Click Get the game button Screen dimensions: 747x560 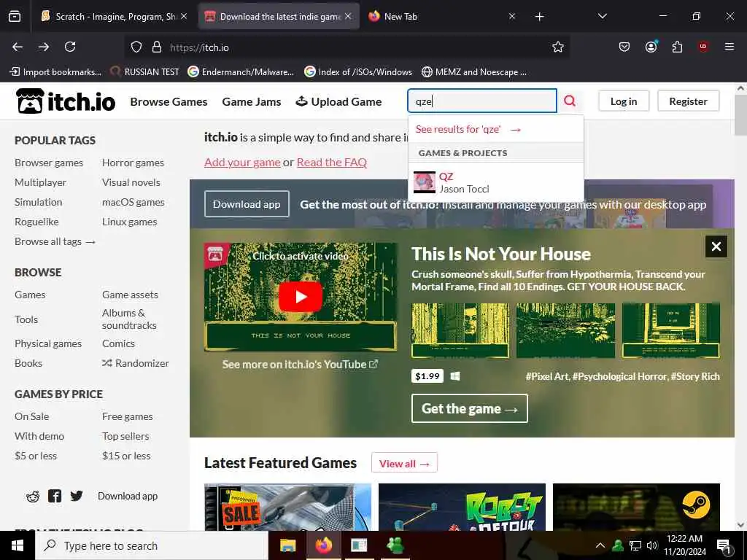coord(470,408)
